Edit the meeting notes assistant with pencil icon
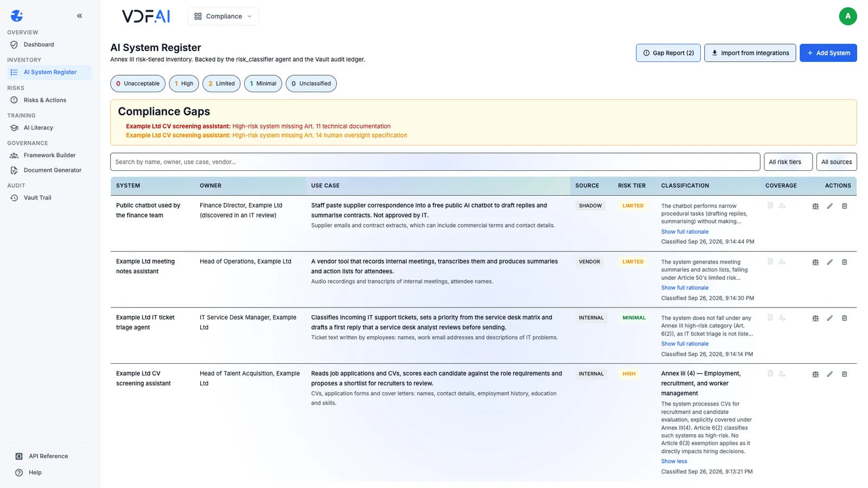Image resolution: width=868 pixels, height=488 pixels. pyautogui.click(x=829, y=262)
